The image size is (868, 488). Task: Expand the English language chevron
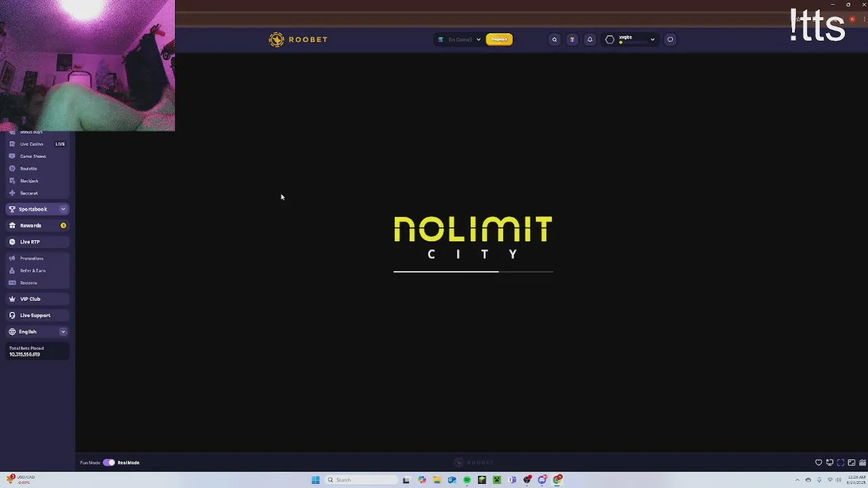63,331
